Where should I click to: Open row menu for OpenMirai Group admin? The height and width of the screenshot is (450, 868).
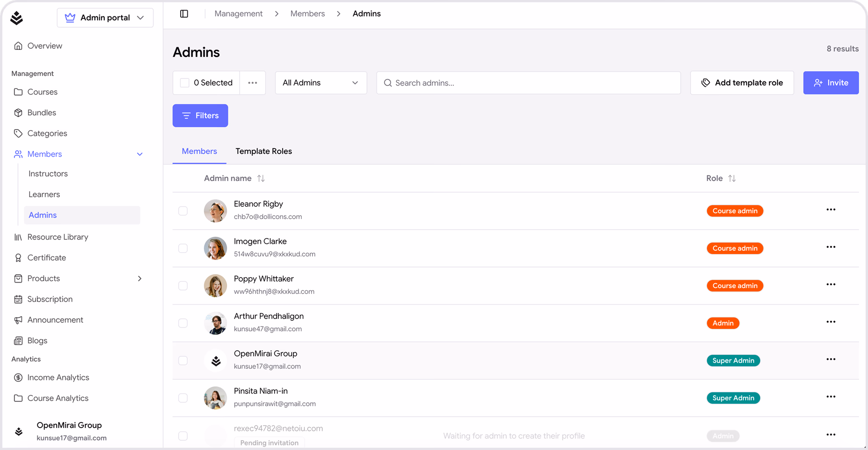pyautogui.click(x=831, y=359)
